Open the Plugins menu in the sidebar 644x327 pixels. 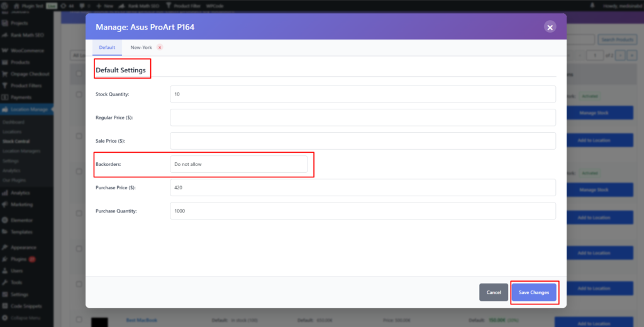tap(19, 259)
